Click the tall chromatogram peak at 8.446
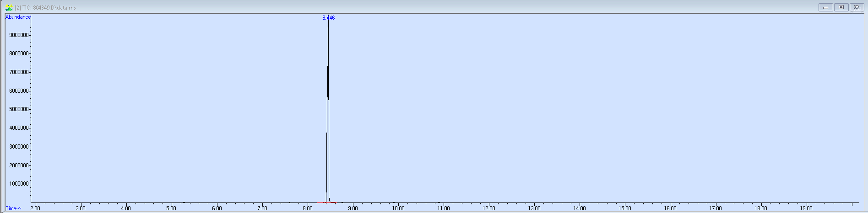Screen dimensions: 868x213 click(x=328, y=114)
